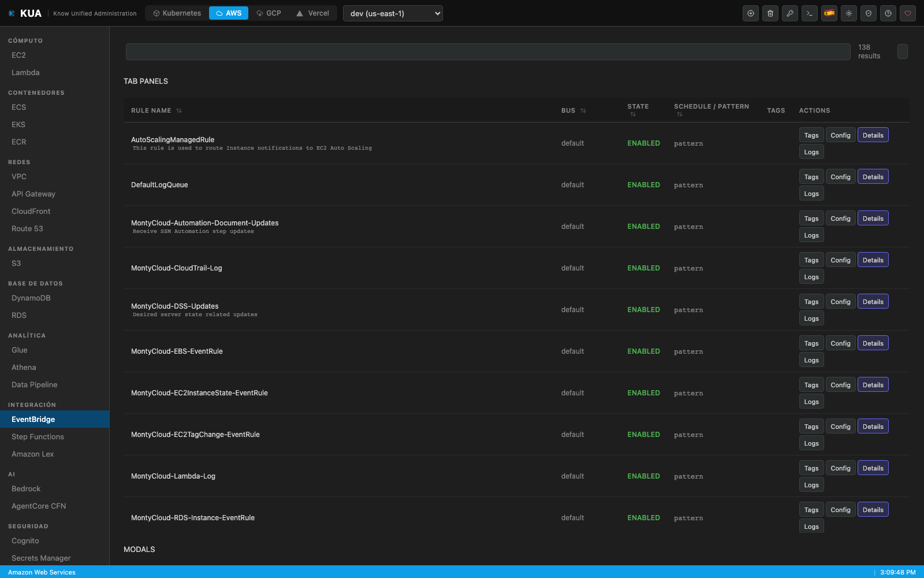Open Tags for MontyCloud-CloudTrail-Log
Viewport: 924px width, 578px height.
(811, 260)
